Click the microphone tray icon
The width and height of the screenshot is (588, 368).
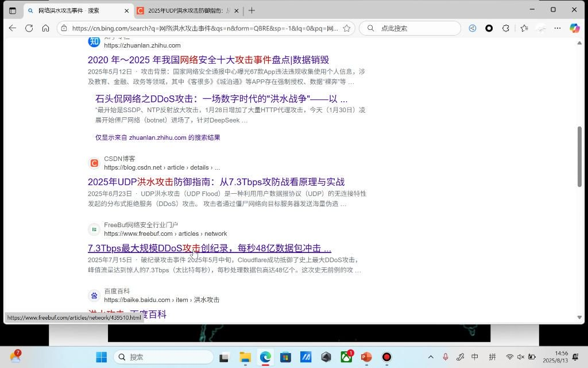click(x=446, y=357)
